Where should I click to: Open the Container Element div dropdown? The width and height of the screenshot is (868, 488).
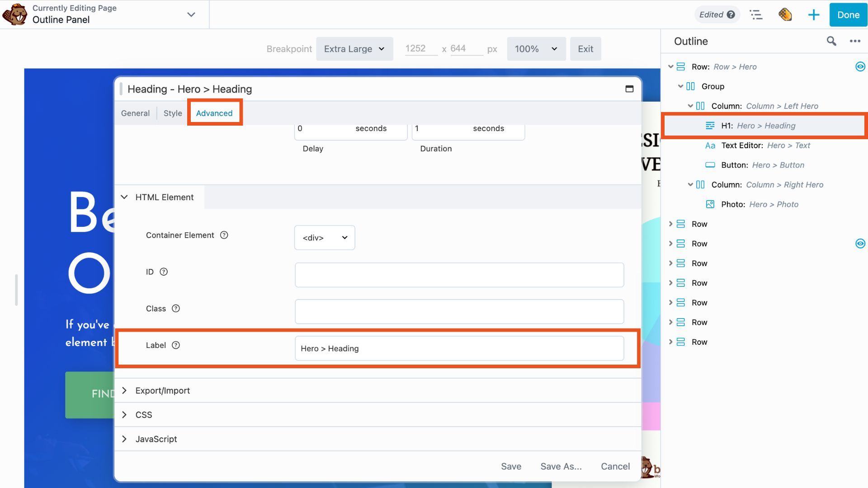click(x=324, y=237)
